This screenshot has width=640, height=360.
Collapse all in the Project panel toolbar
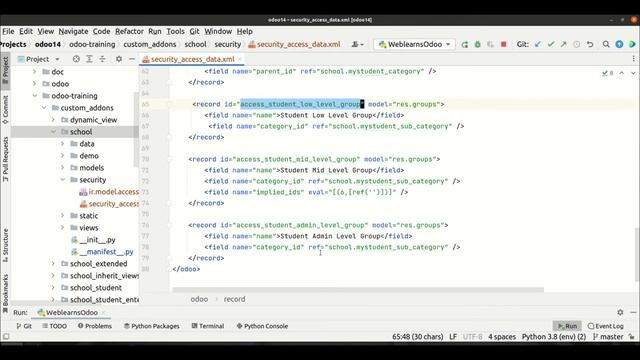[102, 59]
